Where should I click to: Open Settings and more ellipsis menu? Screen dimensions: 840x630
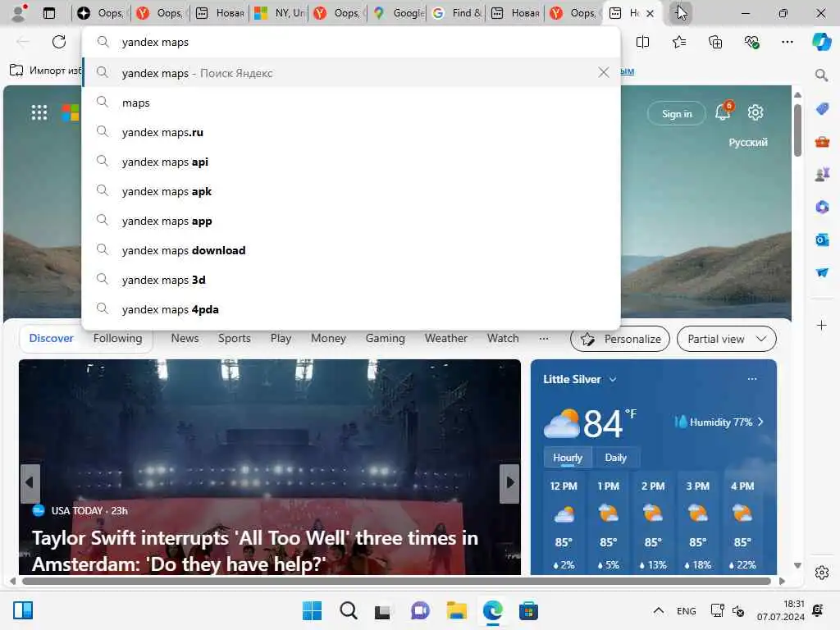[787, 42]
